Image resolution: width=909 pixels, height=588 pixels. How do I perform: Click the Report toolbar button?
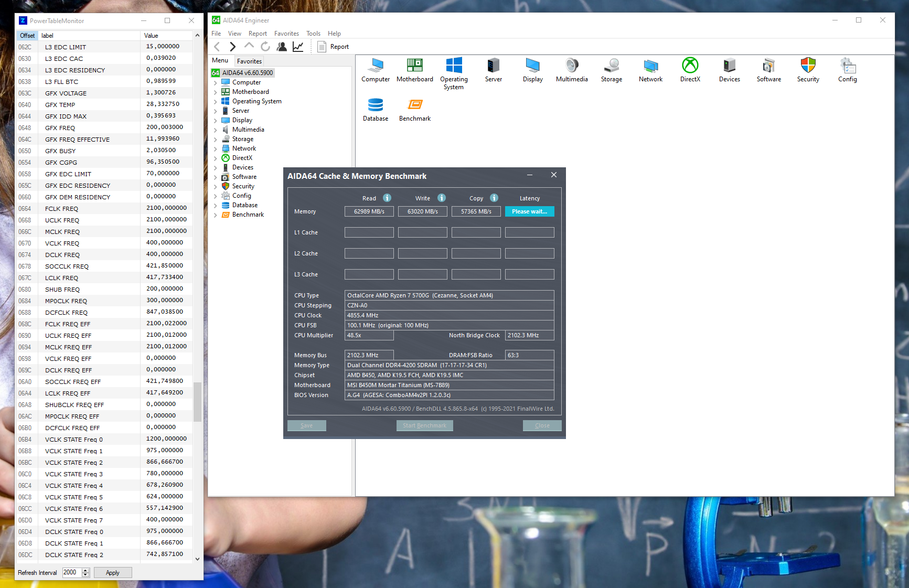[333, 47]
